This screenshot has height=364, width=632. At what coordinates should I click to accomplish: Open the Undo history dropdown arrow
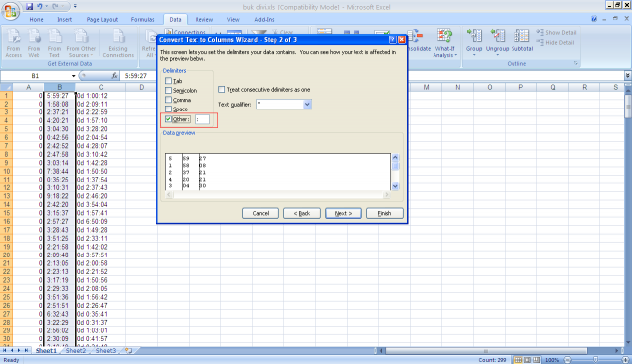click(46, 7)
